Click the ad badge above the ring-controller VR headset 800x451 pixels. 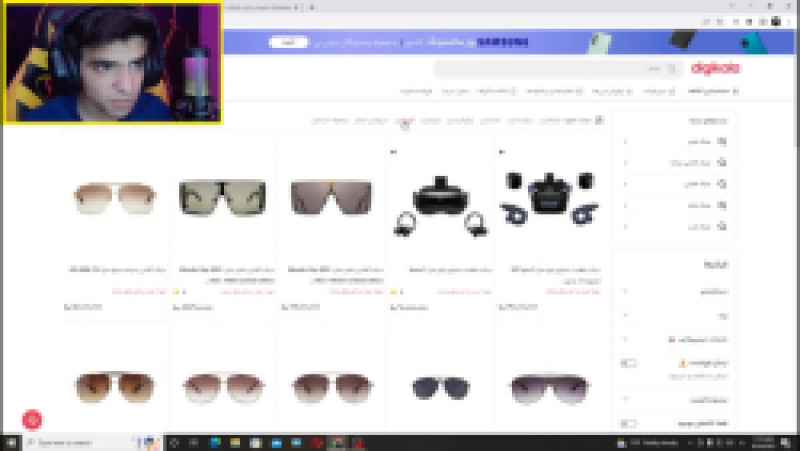click(393, 152)
